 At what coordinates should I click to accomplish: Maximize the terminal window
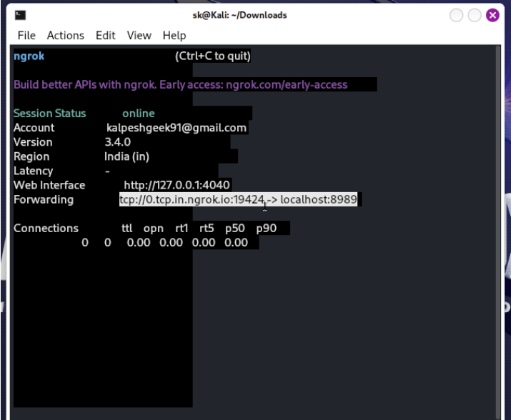474,15
